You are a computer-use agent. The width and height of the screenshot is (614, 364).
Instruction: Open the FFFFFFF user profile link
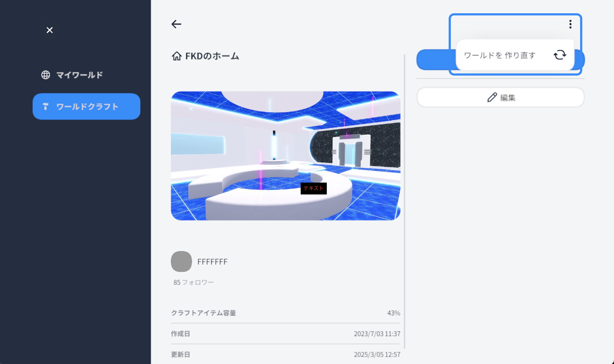point(212,262)
